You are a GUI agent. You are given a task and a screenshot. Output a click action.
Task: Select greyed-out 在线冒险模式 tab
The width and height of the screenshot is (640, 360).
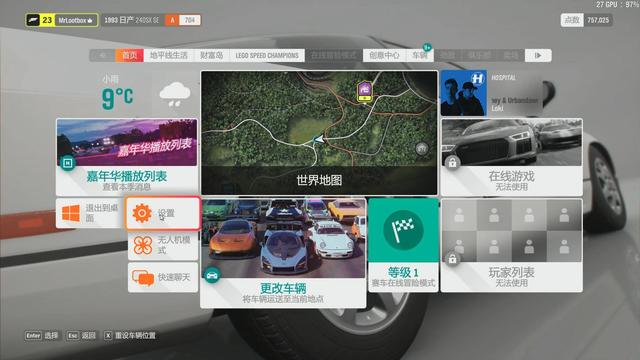tap(333, 56)
